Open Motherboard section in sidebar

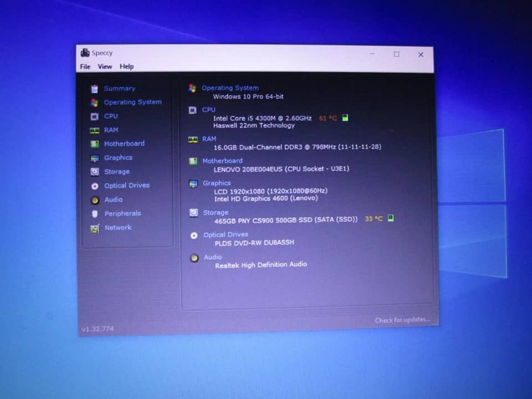124,144
